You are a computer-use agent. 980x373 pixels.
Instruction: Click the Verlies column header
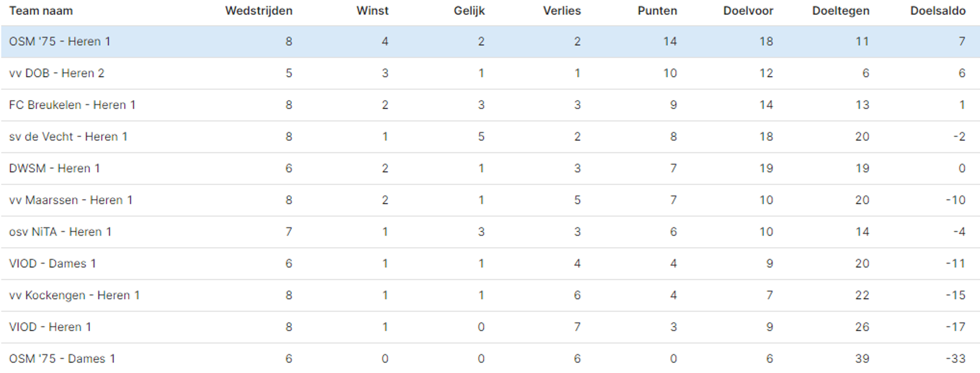(x=562, y=11)
